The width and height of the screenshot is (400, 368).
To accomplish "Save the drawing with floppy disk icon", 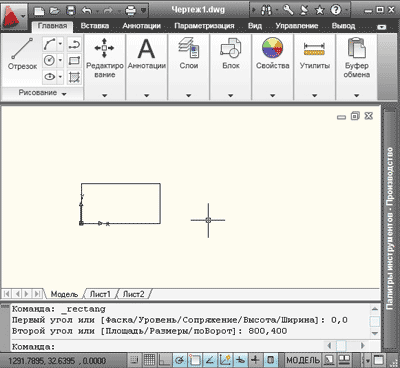I will pyautogui.click(x=71, y=11).
